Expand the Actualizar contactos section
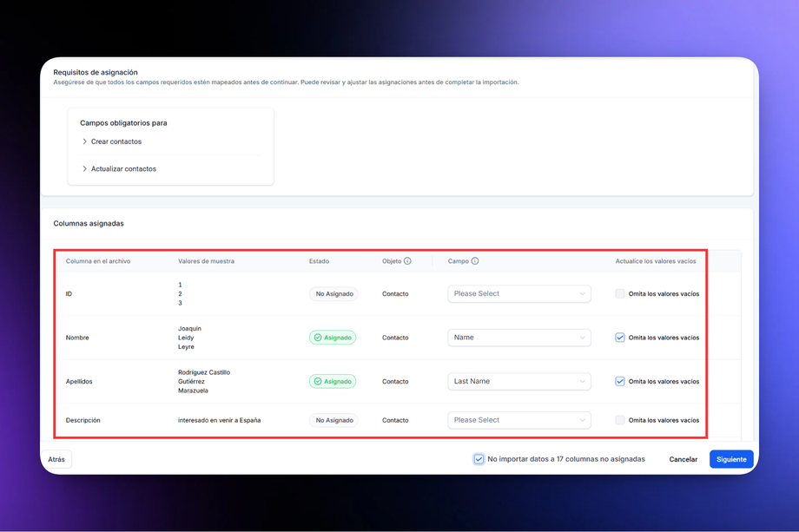799x532 pixels. pyautogui.click(x=119, y=168)
